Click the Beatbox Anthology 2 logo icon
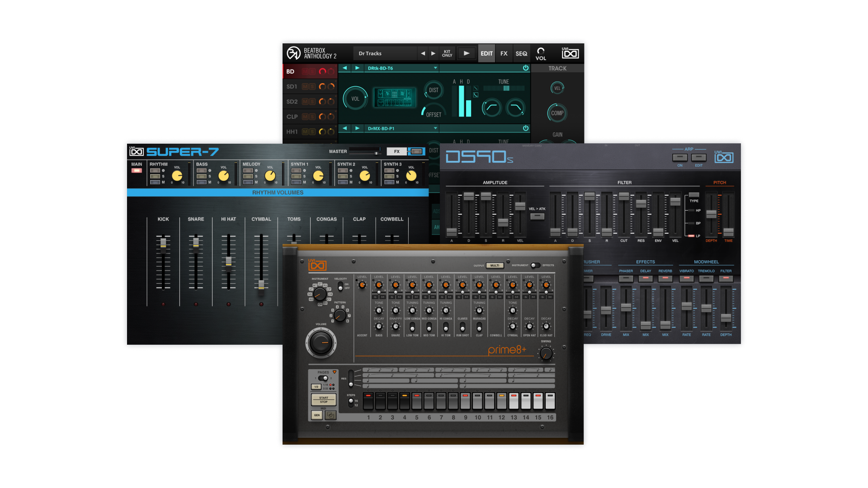 point(293,53)
